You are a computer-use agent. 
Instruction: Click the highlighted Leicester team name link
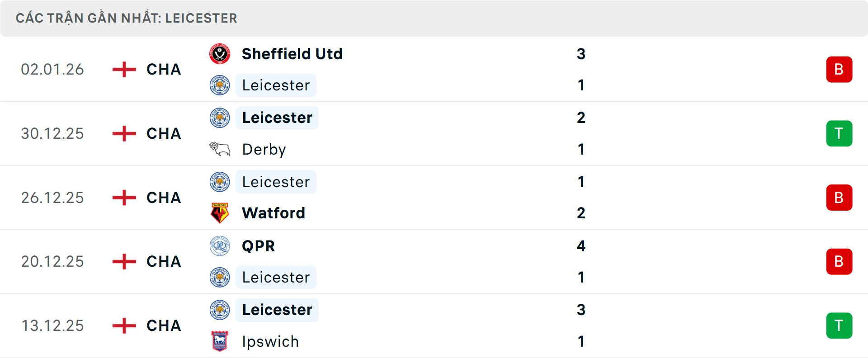coord(276,85)
